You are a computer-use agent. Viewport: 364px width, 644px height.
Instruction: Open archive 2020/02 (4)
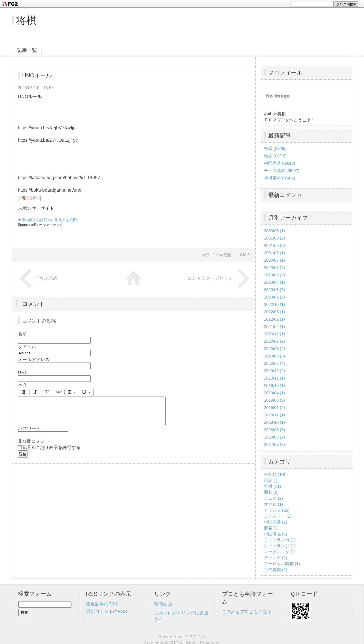pos(274,363)
